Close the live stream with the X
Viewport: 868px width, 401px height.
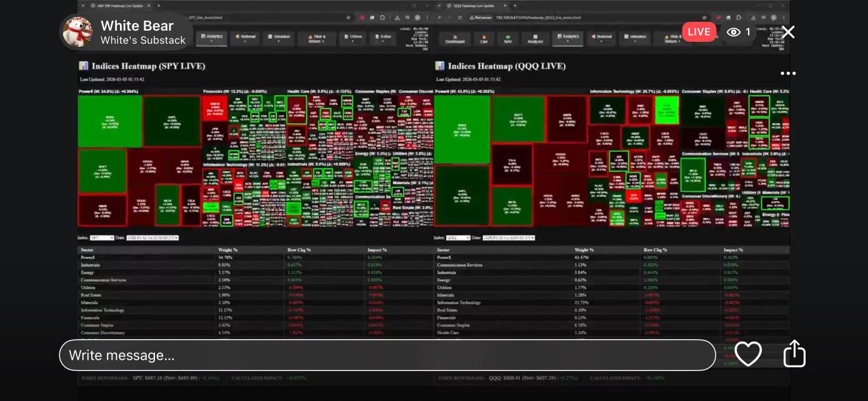coord(789,32)
